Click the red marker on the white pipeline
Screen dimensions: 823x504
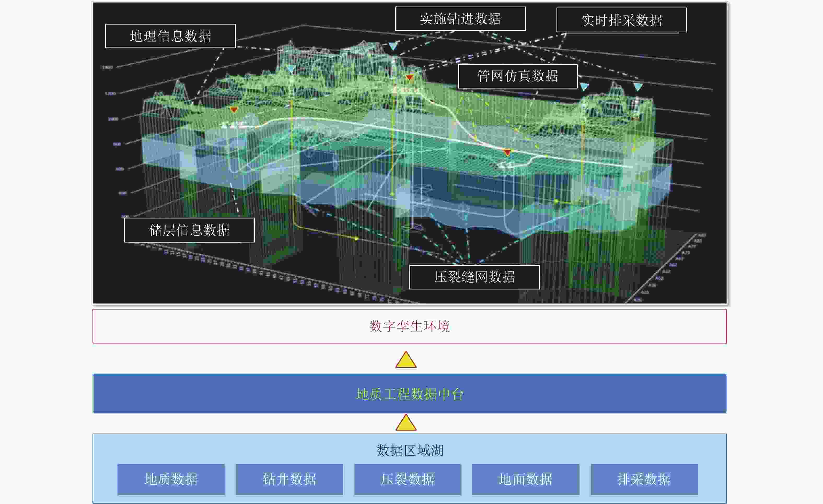point(507,152)
